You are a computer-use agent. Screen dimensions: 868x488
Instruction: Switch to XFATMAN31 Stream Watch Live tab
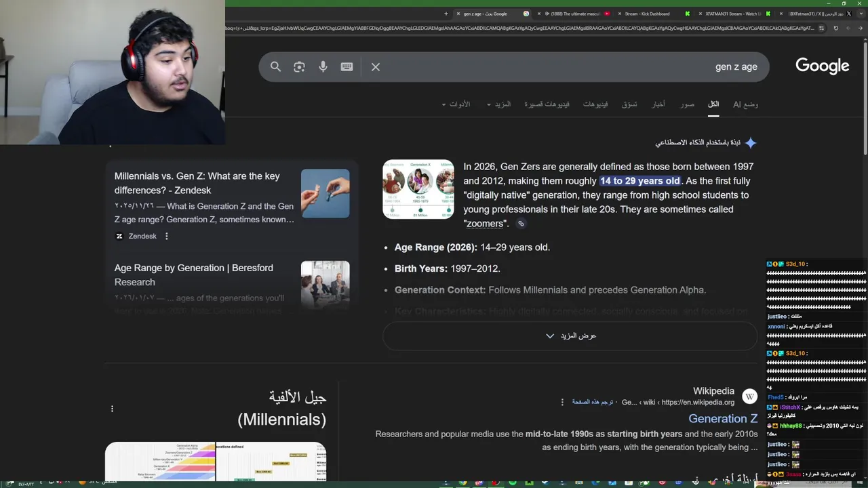pyautogui.click(x=736, y=14)
